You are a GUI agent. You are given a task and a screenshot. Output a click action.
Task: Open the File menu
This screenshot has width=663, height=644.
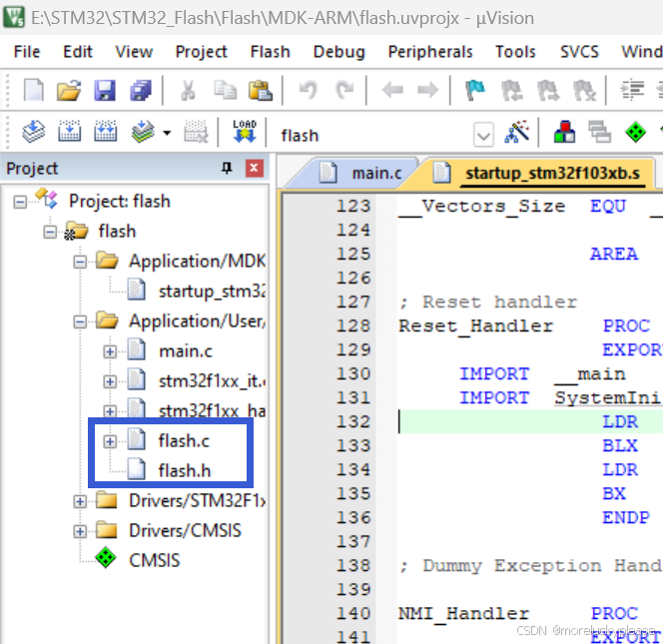point(27,52)
